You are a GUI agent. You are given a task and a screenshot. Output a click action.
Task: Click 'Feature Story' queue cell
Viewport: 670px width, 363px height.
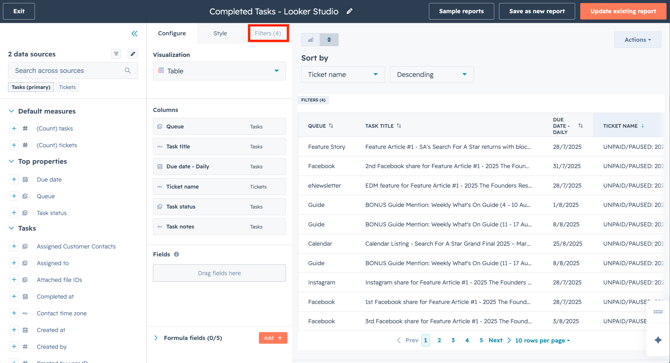(x=326, y=146)
